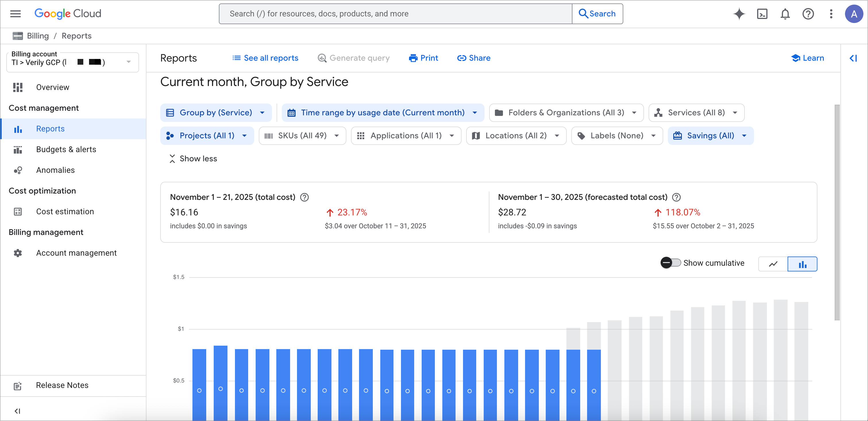Collapse the left navigation panel
The image size is (868, 421).
click(18, 411)
